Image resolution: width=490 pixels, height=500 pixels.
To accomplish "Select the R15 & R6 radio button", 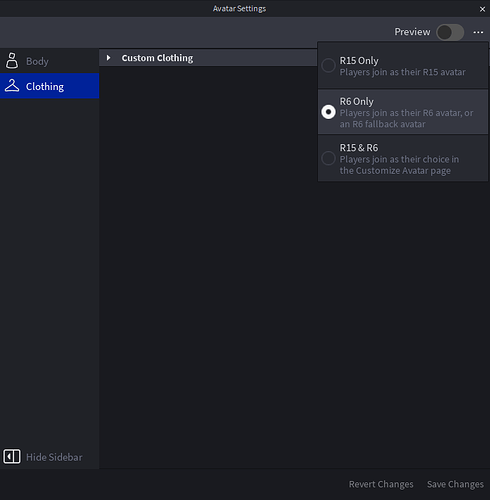I will [328, 158].
